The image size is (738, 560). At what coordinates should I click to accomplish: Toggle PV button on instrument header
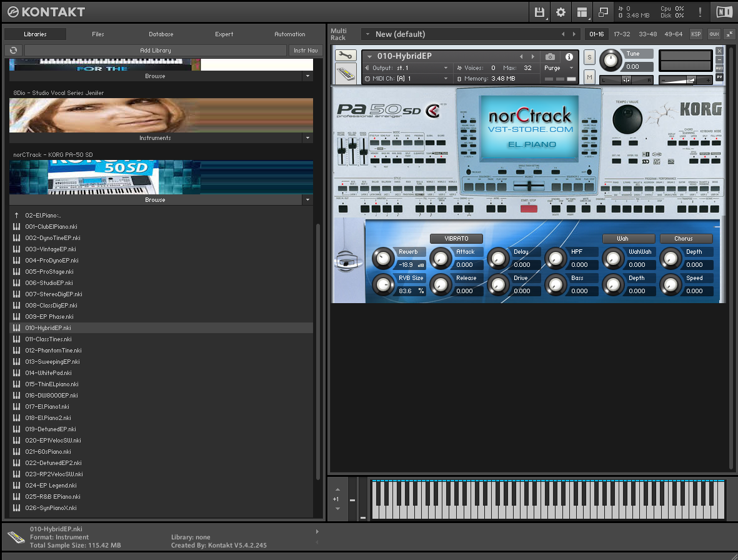pos(719,77)
